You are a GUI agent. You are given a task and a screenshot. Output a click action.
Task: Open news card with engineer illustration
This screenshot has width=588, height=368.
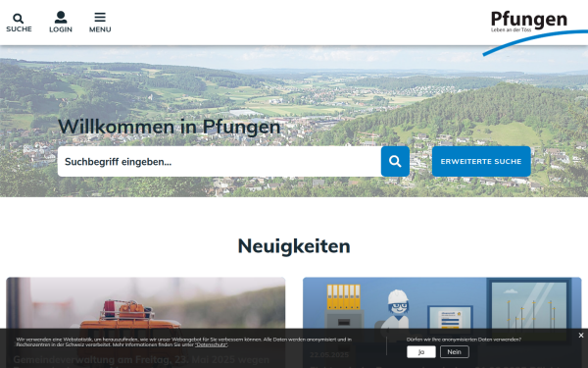(x=442, y=323)
